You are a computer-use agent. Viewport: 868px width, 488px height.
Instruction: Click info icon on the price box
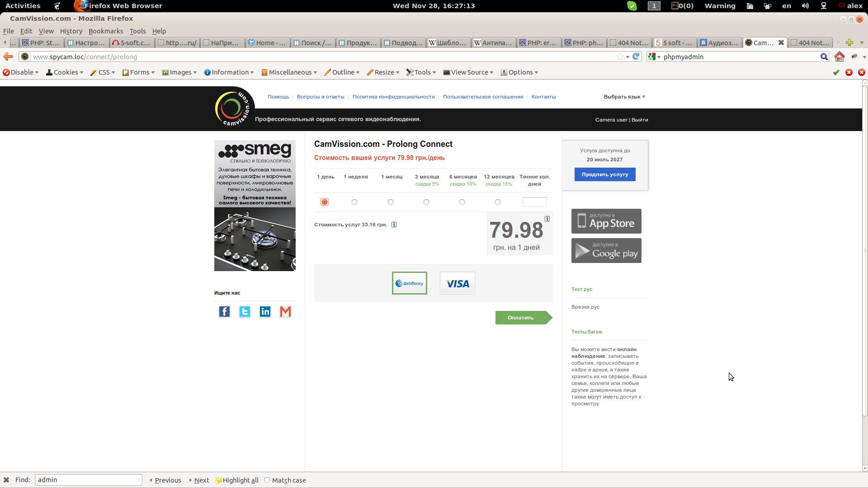pos(547,219)
